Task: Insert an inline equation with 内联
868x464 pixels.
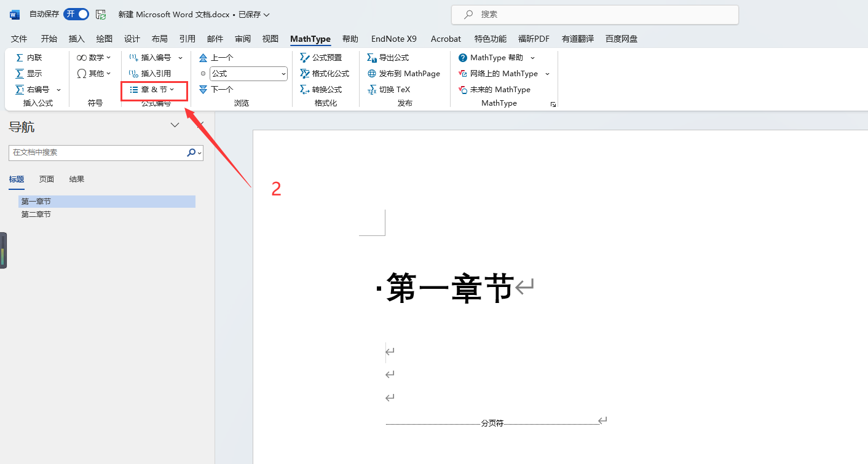Action: (28, 57)
